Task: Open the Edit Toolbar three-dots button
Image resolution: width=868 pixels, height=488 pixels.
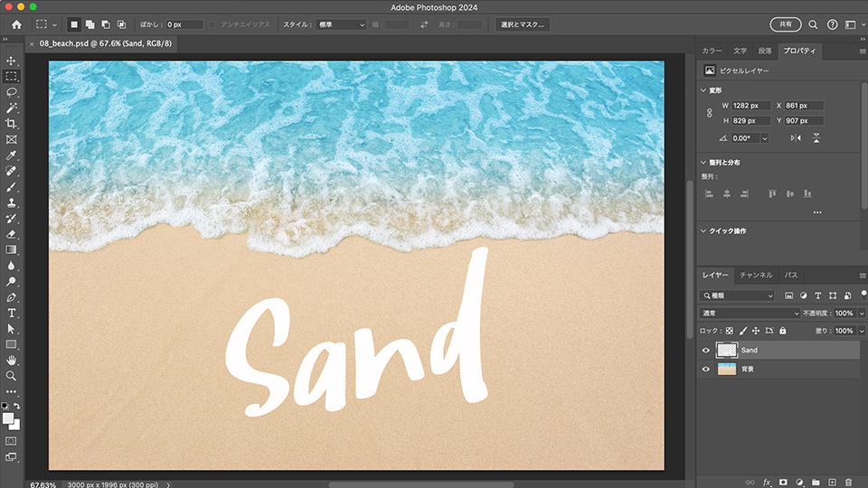Action: coord(11,391)
